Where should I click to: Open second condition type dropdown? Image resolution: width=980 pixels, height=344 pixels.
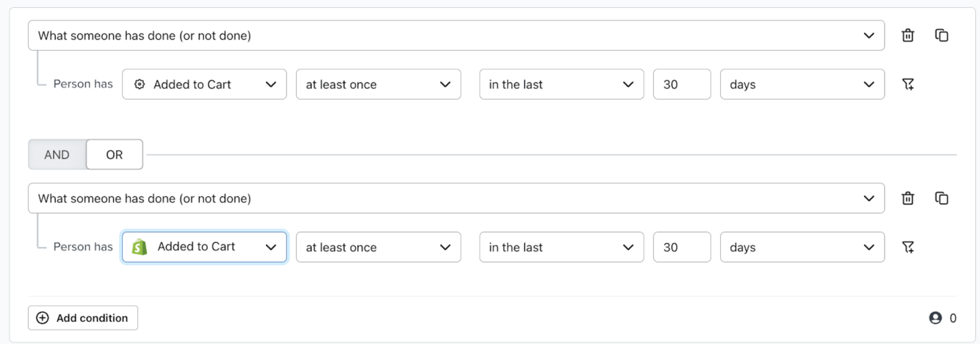coord(456,198)
